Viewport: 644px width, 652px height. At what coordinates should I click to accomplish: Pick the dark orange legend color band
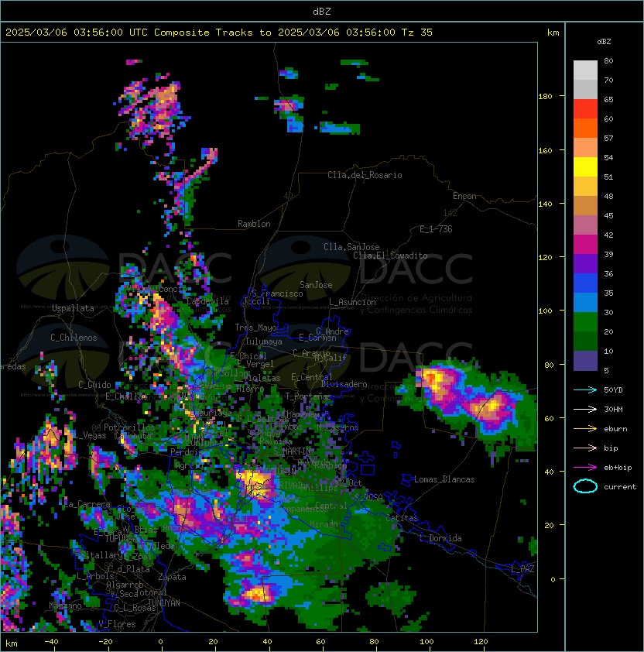585,129
